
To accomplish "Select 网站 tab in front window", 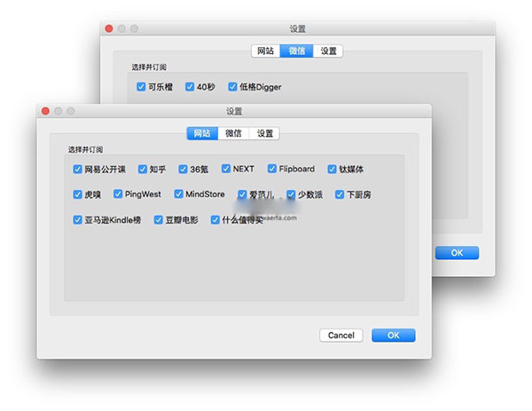I will [x=202, y=133].
